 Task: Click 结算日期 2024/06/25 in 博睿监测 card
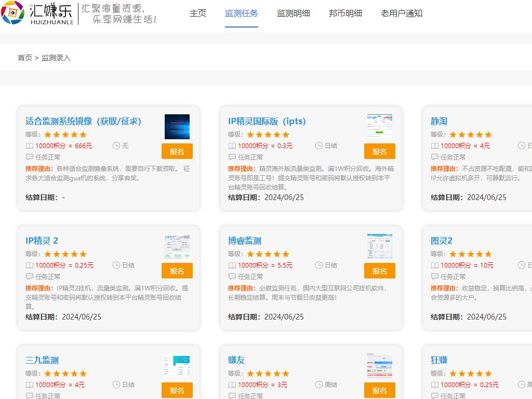pos(266,317)
